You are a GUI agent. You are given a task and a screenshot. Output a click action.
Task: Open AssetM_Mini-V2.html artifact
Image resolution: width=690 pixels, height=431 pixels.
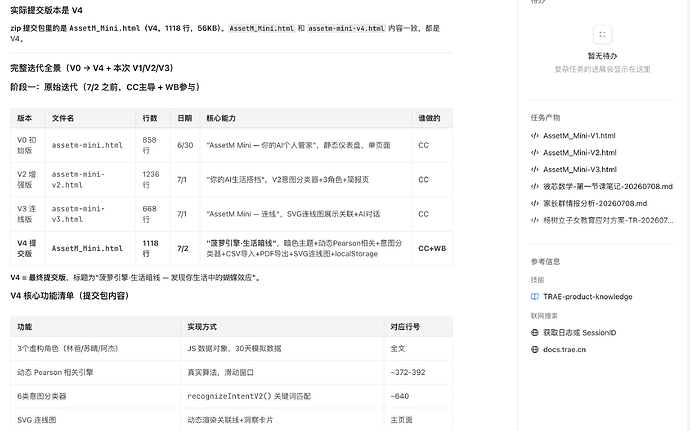(x=580, y=153)
